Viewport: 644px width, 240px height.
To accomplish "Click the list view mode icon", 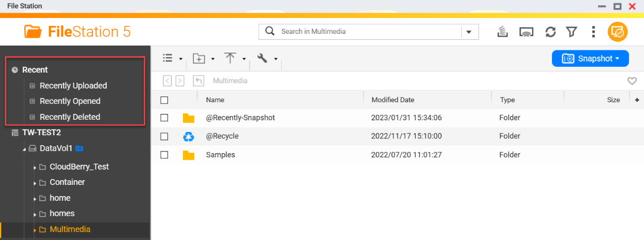I will coord(168,58).
